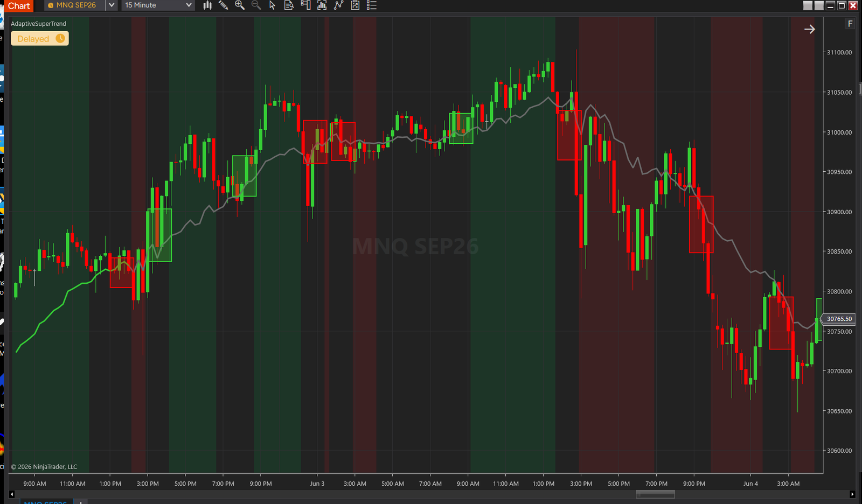This screenshot has height=504, width=862.
Task: Click the horizontal scrollbar left arrow
Action: pyautogui.click(x=12, y=494)
